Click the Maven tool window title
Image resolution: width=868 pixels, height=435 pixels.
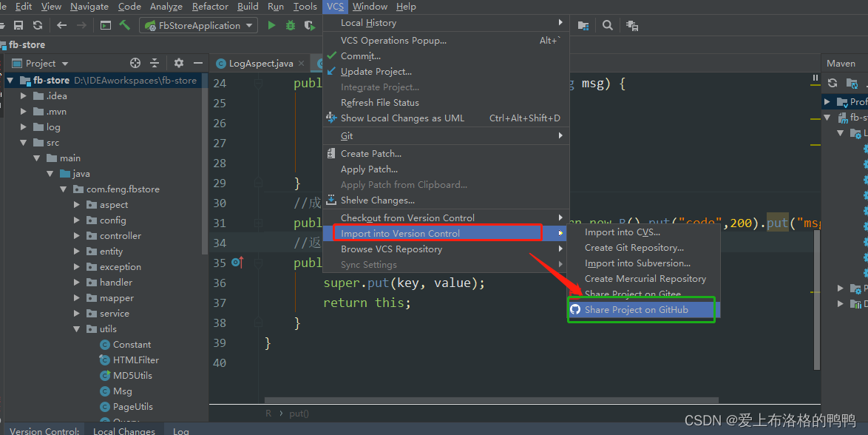pyautogui.click(x=841, y=63)
